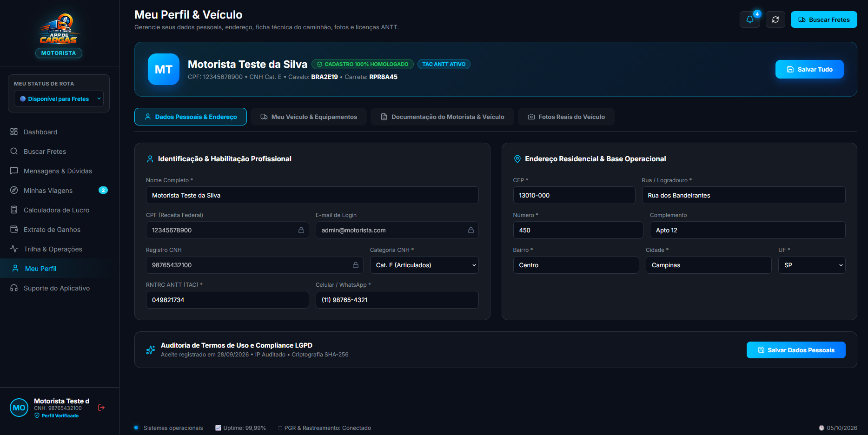Click the Suporte do Aplicativo headset icon
This screenshot has width=868, height=435.
click(x=14, y=288)
